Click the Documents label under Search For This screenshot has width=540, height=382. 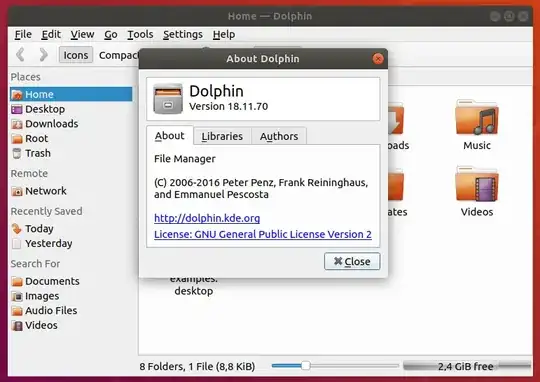pos(52,281)
